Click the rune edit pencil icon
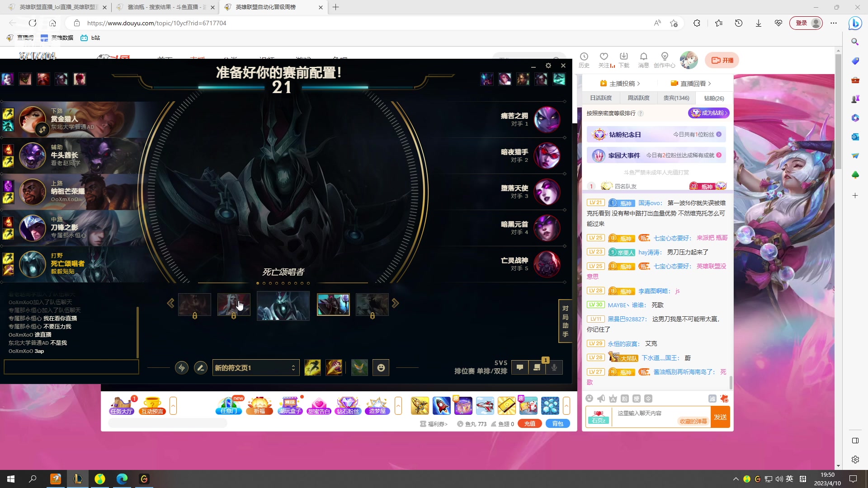This screenshot has width=868, height=488. click(200, 368)
